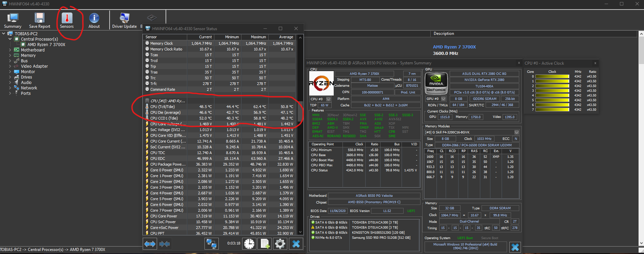Reset sensor timer with the clock icon

pos(249,244)
